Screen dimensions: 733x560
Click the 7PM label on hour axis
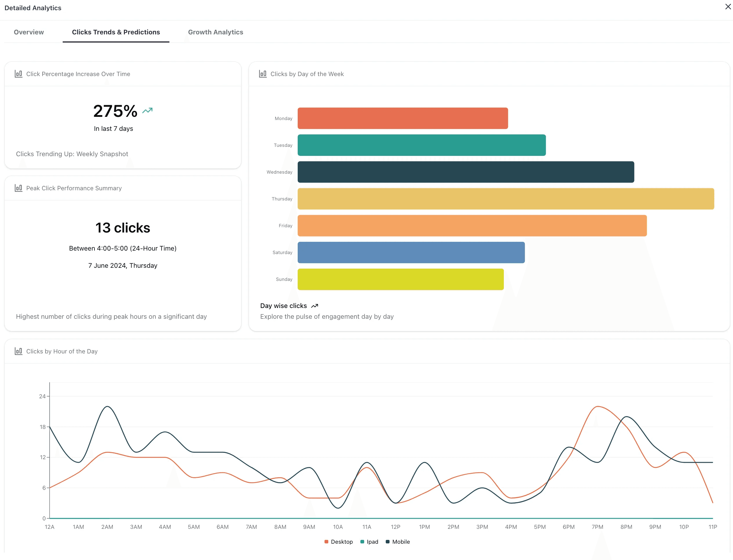[x=597, y=527]
